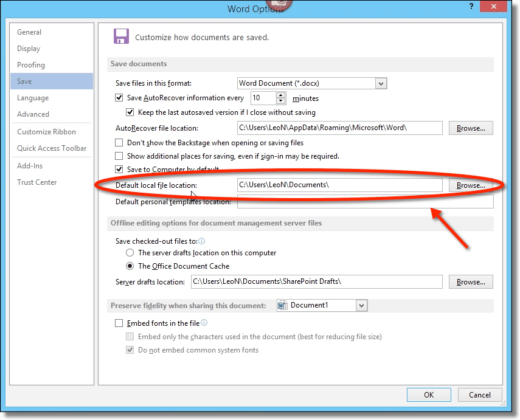The width and height of the screenshot is (520, 420).
Task: Uncheck Keep the last autosaved version
Action: (x=130, y=112)
